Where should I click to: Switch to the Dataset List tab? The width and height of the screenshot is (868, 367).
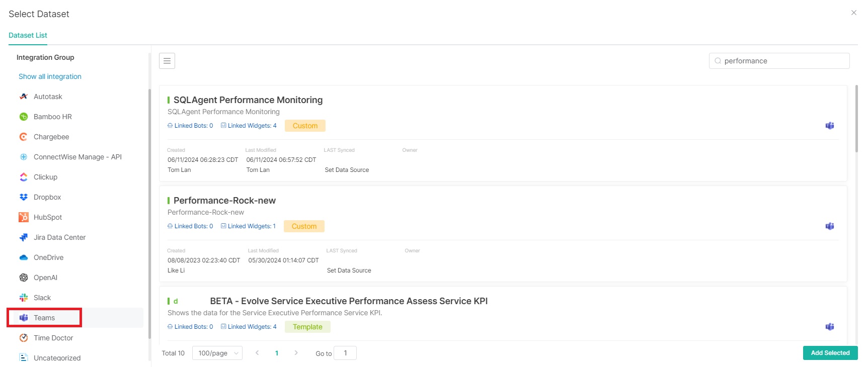pos(28,35)
